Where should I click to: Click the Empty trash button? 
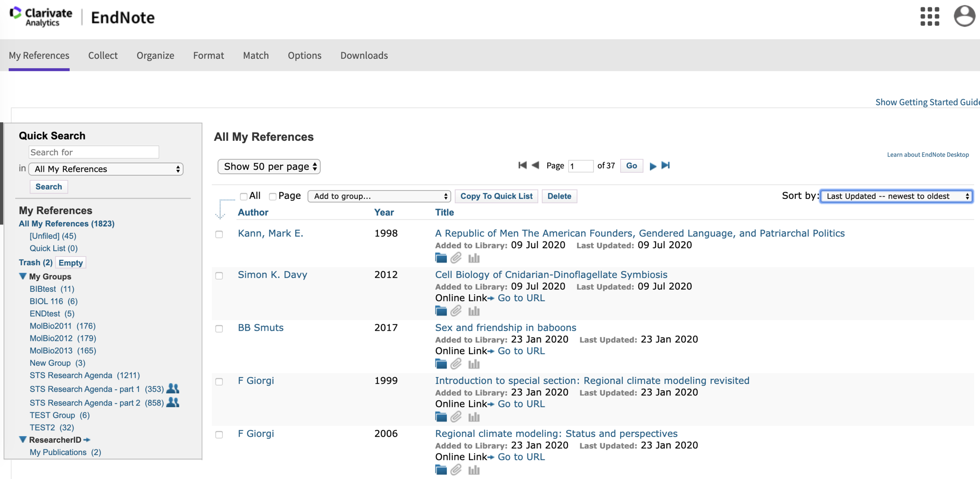pyautogui.click(x=71, y=263)
